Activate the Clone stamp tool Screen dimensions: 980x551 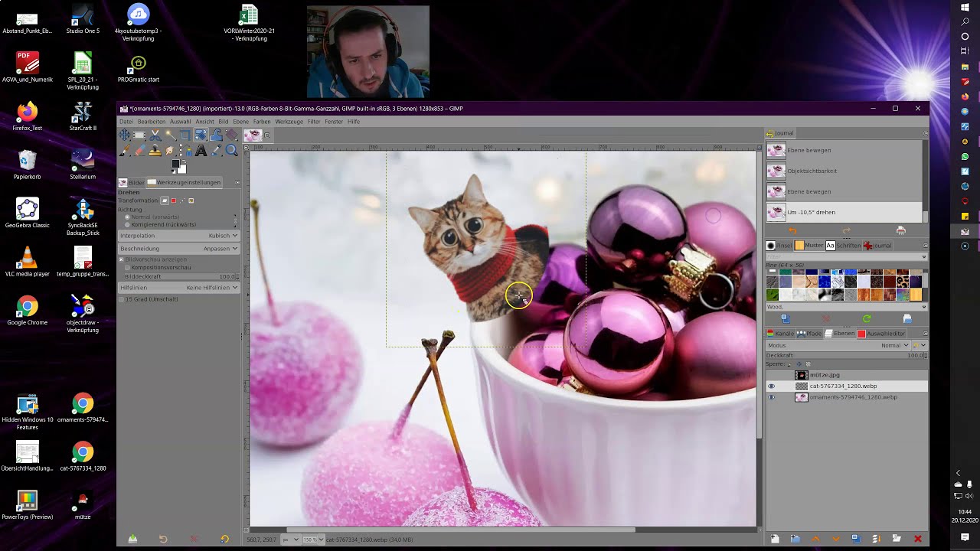[x=155, y=151]
